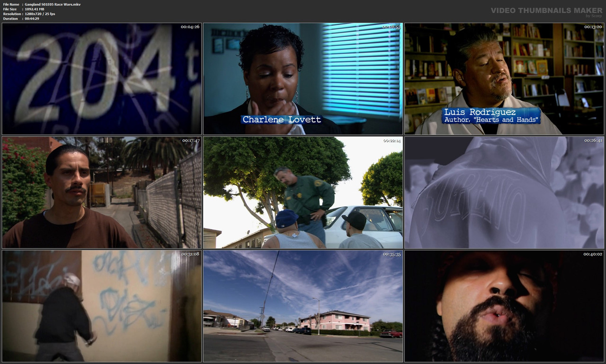Click the timestamp 00:31:08

[x=190, y=254]
